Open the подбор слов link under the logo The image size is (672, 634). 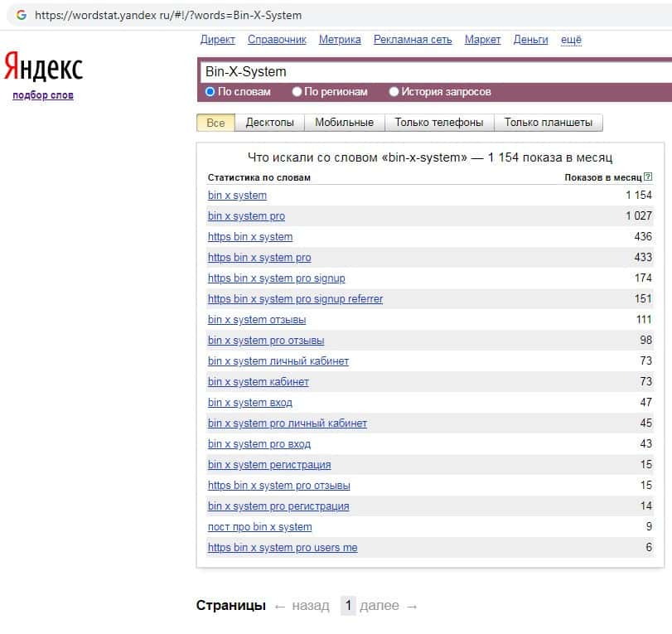[x=43, y=95]
